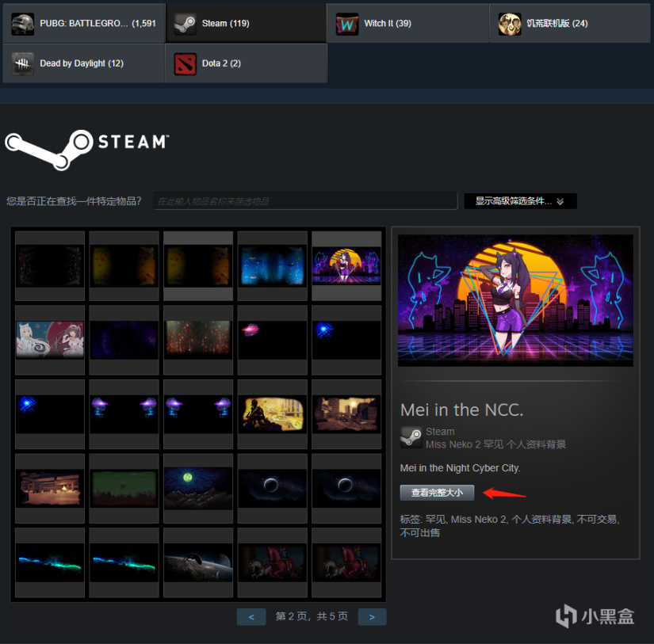654x644 pixels.
Task: Select the PUBG: BATTLEGROUNDS inventory icon
Action: click(x=22, y=24)
